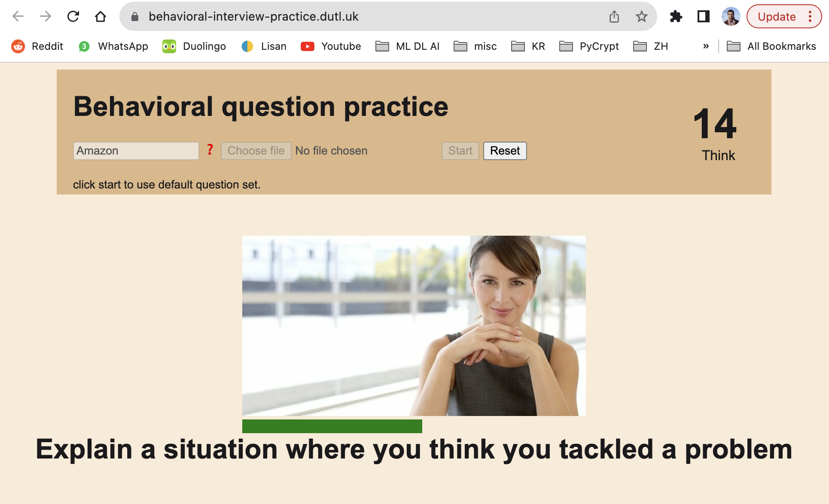Click the Amazon company name input field
The image size is (829, 504).
pyautogui.click(x=136, y=150)
